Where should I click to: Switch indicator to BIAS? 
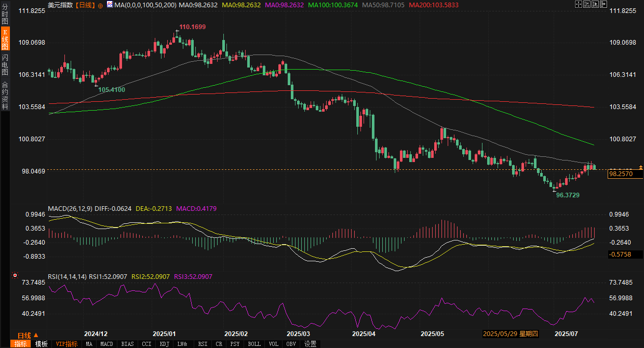(127, 344)
